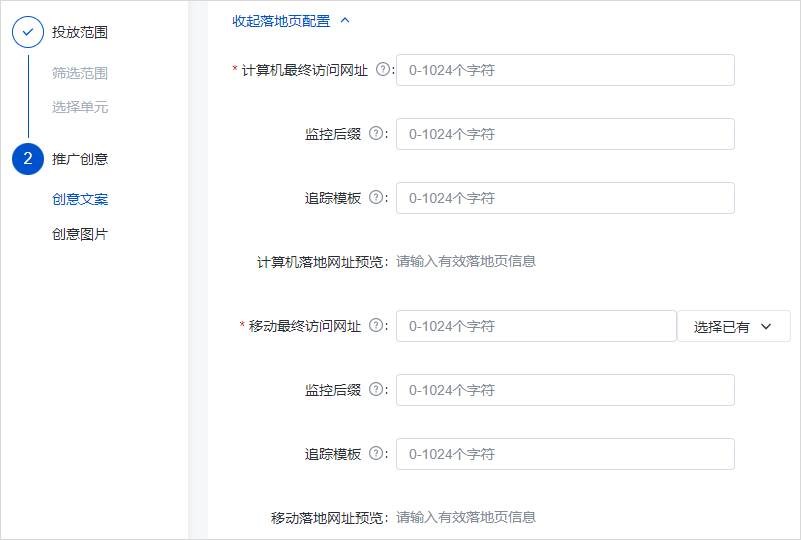Click help icon next to second 追踪模板
Screen dimensions: 801x540
(x=376, y=454)
